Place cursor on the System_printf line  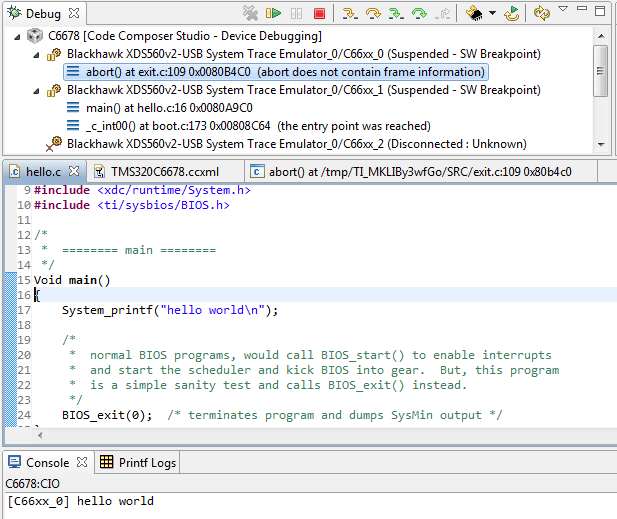[x=170, y=310]
